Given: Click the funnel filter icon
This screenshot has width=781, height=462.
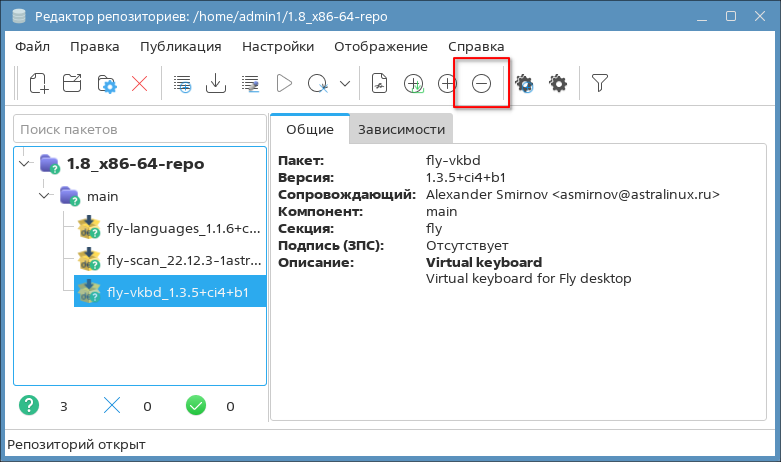Looking at the screenshot, I should pyautogui.click(x=599, y=84).
